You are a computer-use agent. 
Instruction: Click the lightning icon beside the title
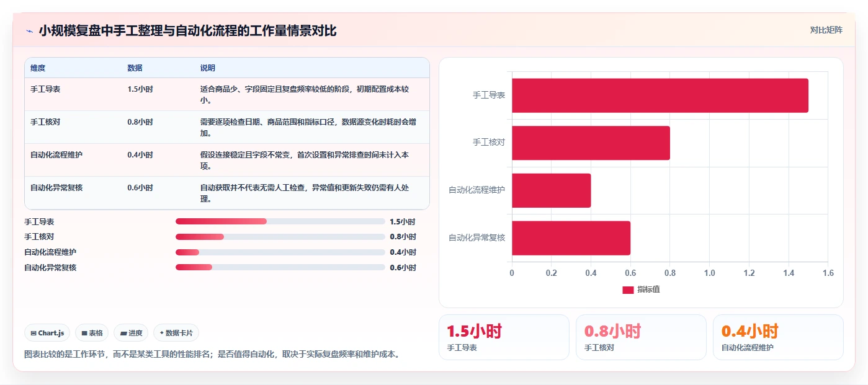[x=30, y=31]
